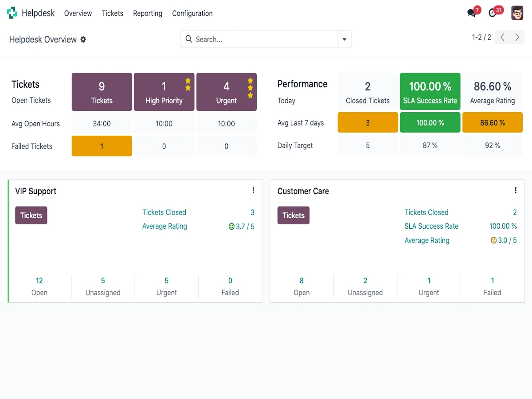Open the activities clock icon

[493, 13]
